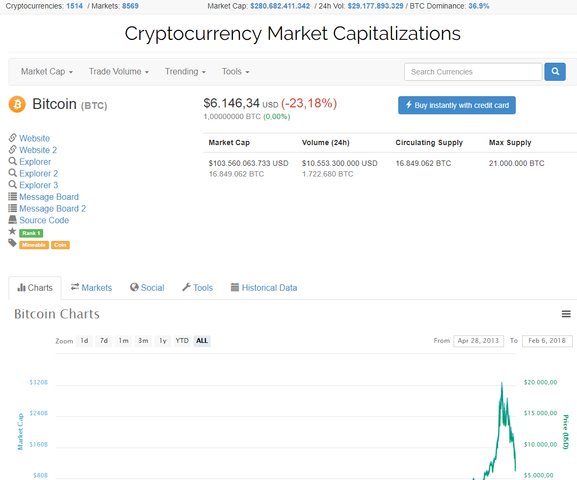Open the Message Board 2 link

pos(52,208)
